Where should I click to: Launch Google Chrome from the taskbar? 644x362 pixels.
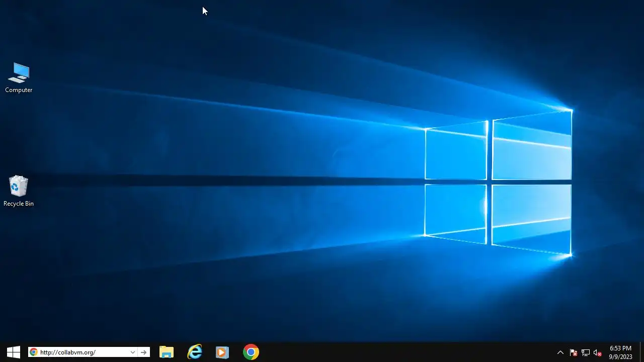[x=251, y=352]
